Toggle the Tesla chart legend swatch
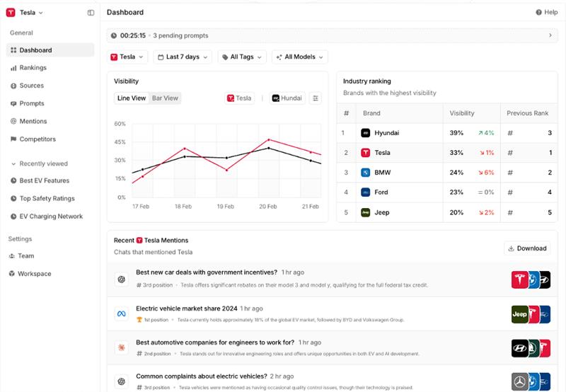This screenshot has height=392, width=566. pyautogui.click(x=231, y=98)
